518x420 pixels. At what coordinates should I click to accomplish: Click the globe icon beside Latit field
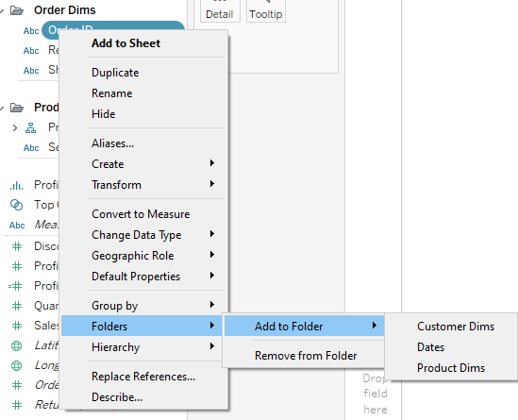tap(17, 345)
